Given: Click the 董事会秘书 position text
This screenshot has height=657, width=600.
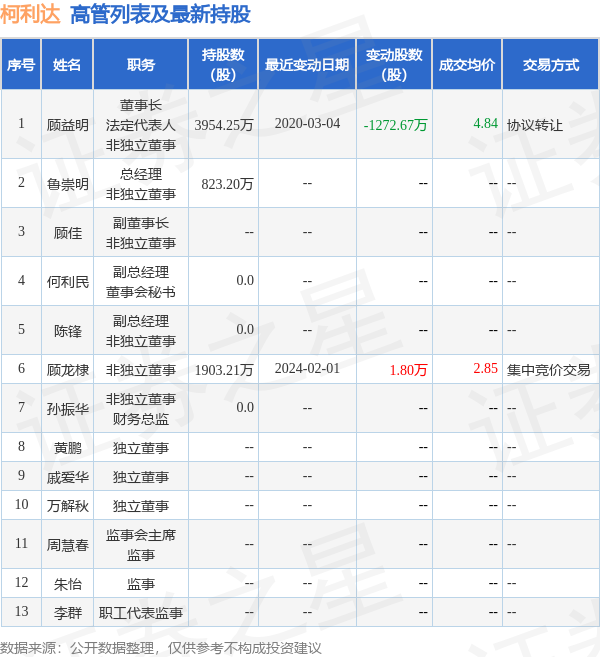Looking at the screenshot, I should 140,292.
